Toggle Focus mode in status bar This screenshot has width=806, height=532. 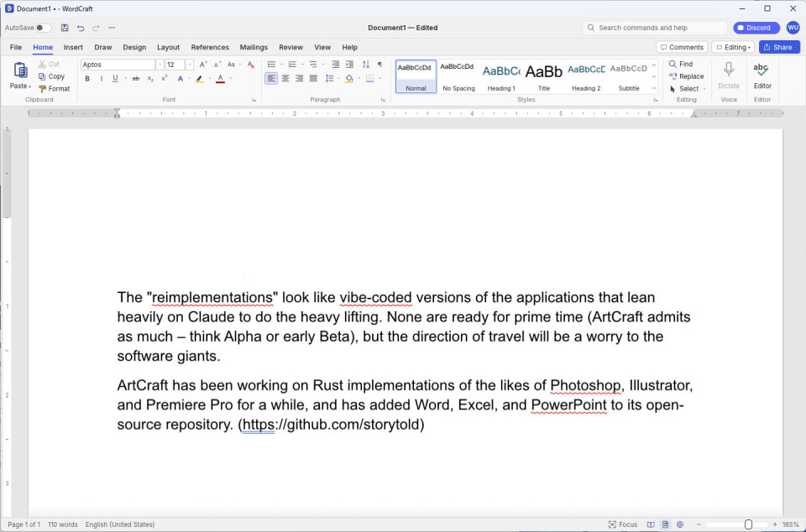[623, 524]
